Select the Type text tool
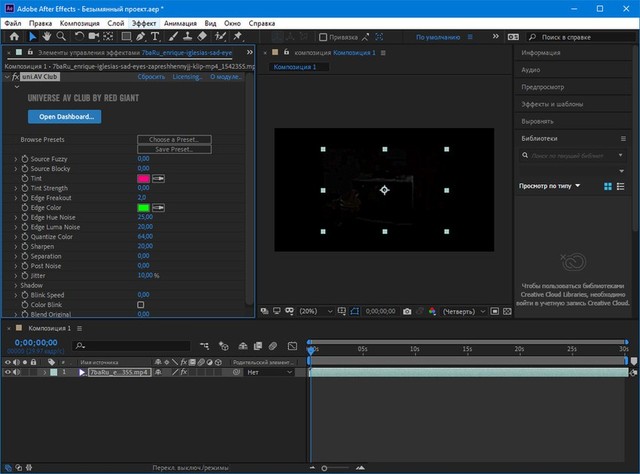This screenshot has height=474, width=640. [156, 36]
